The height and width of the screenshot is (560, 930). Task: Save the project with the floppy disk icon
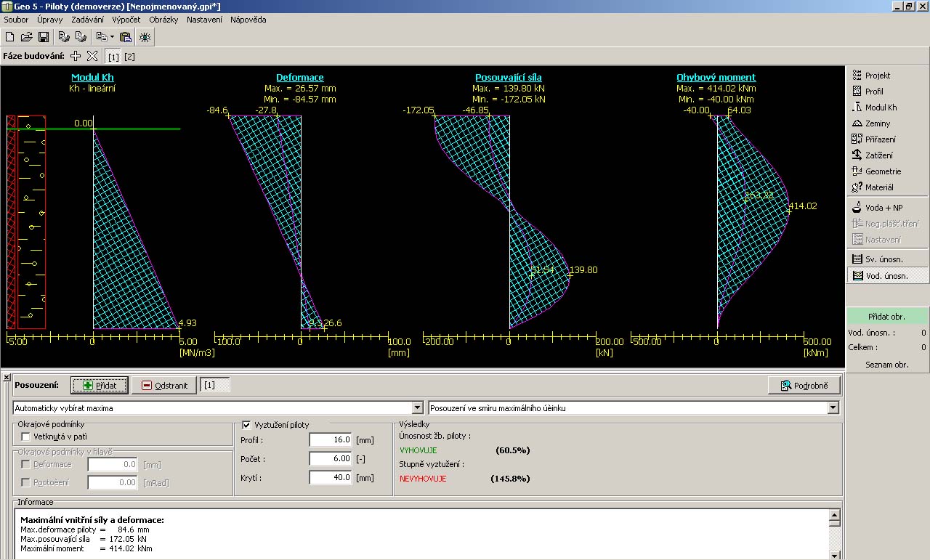[x=44, y=37]
